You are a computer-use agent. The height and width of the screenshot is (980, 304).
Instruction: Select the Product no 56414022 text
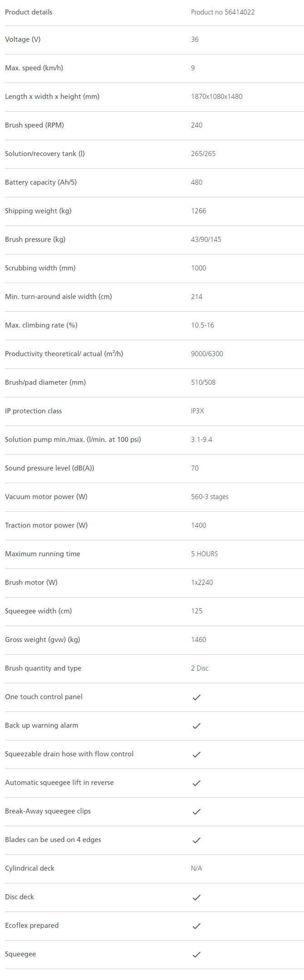click(x=223, y=12)
